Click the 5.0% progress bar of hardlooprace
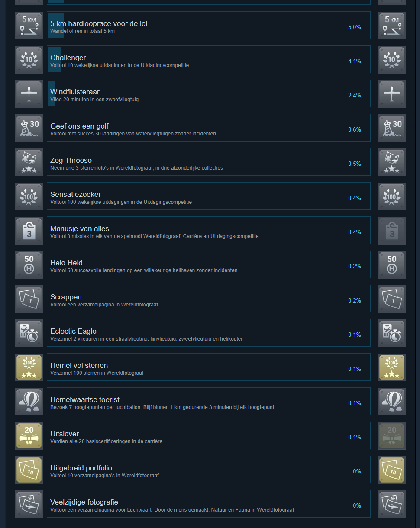Screen dimensions: 420x528 pyautogui.click(x=56, y=26)
